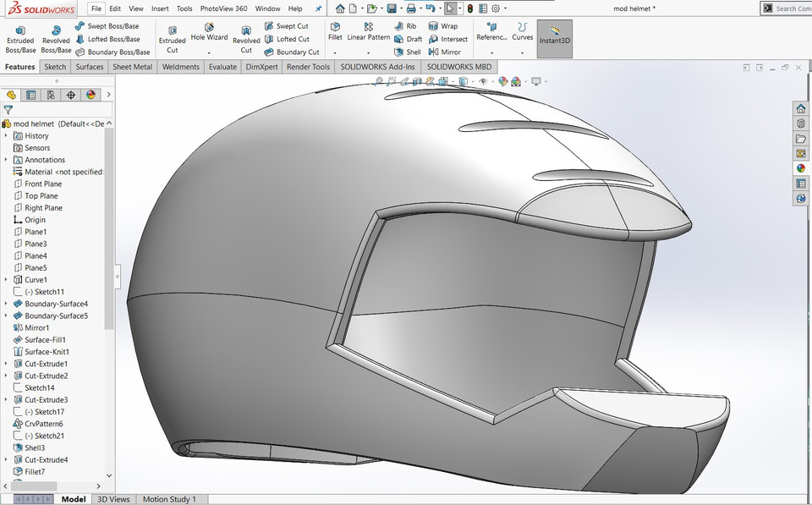Open Motion Study 1 at the bottom
Image resolution: width=812 pixels, height=505 pixels.
[x=171, y=499]
